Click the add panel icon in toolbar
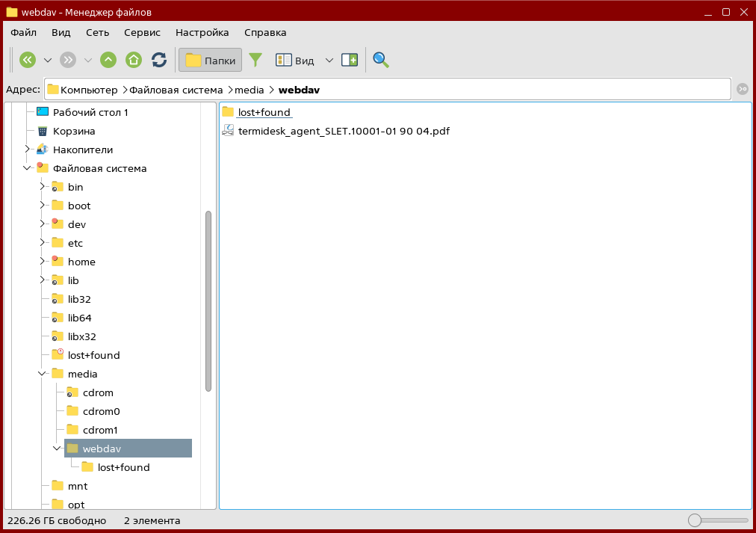Viewport: 756px width, 533px height. pos(350,60)
